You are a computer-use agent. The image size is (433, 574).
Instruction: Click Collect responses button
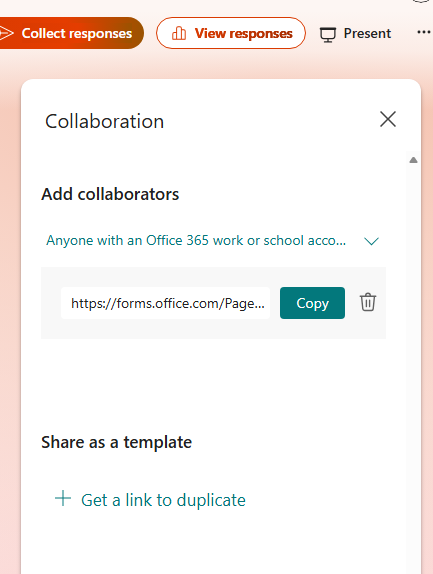pyautogui.click(x=71, y=33)
